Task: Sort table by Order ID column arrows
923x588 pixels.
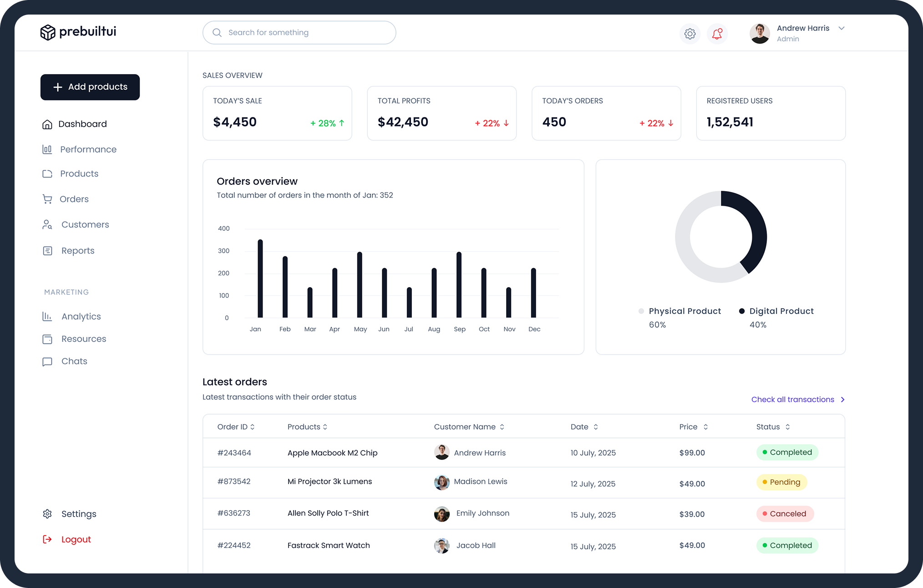Action: (x=253, y=427)
